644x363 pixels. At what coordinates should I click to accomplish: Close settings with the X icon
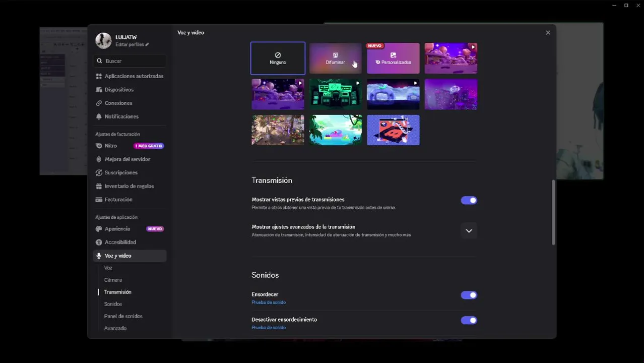(x=548, y=33)
